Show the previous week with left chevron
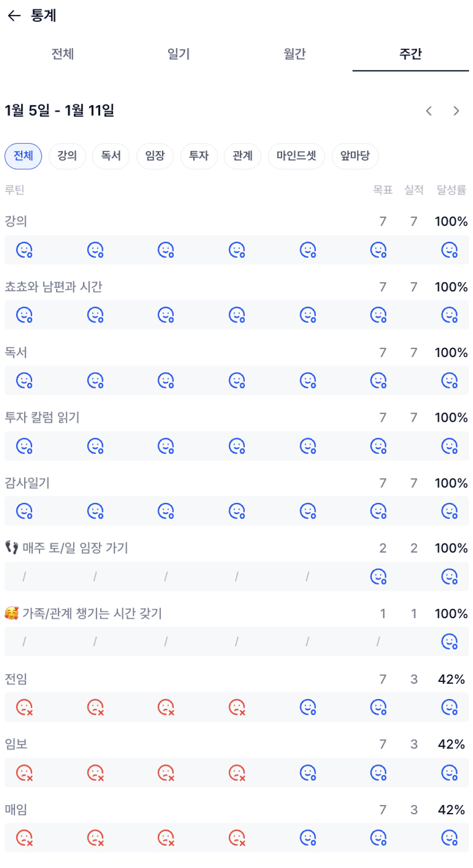The width and height of the screenshot is (473, 868). [429, 111]
